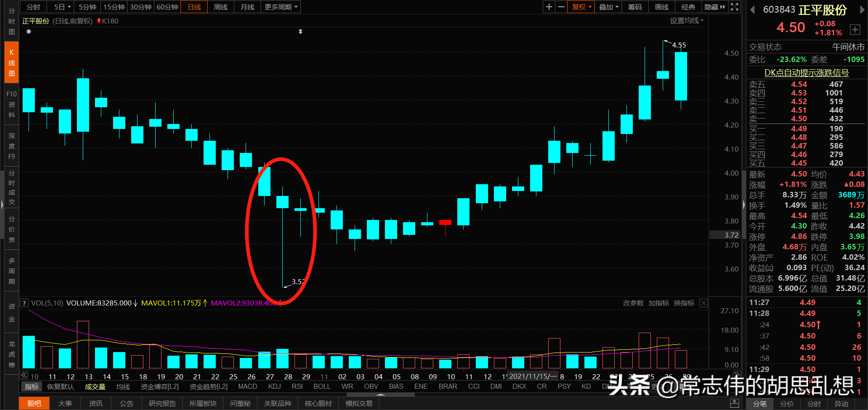Enter fullscreen chart mode
Image resolution: width=868 pixels, height=410 pixels.
734,7
